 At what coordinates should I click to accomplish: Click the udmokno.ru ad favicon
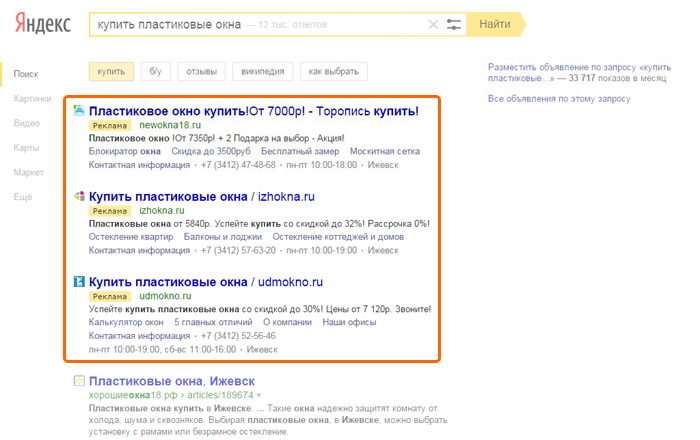pos(79,281)
